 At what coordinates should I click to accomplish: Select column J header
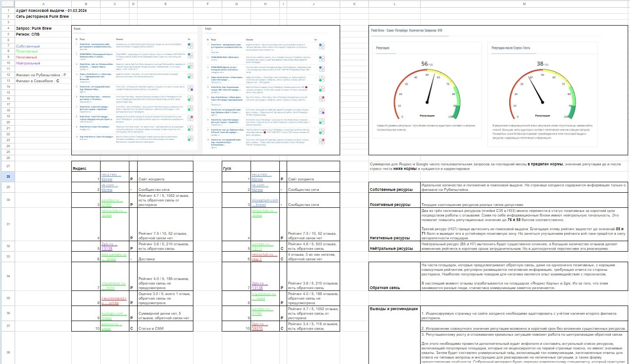314,4
